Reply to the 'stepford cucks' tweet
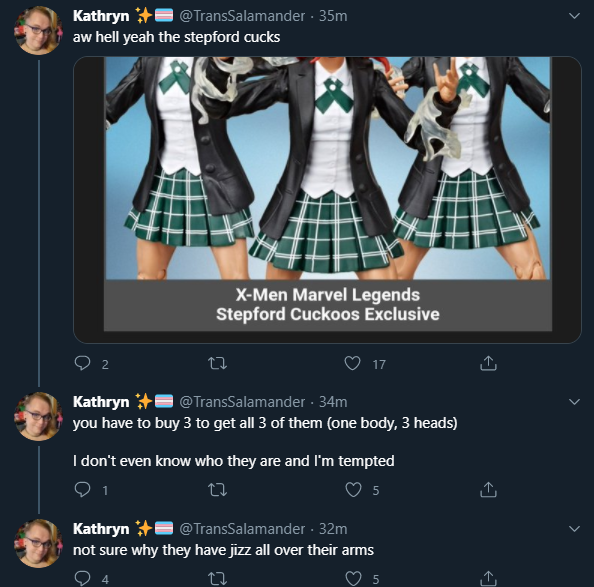 pyautogui.click(x=82, y=363)
